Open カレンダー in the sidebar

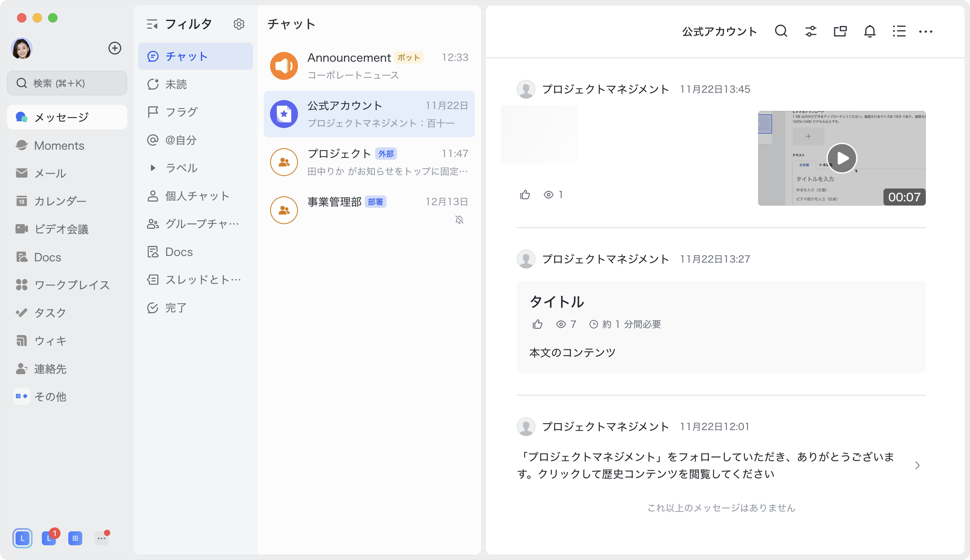[x=60, y=201]
